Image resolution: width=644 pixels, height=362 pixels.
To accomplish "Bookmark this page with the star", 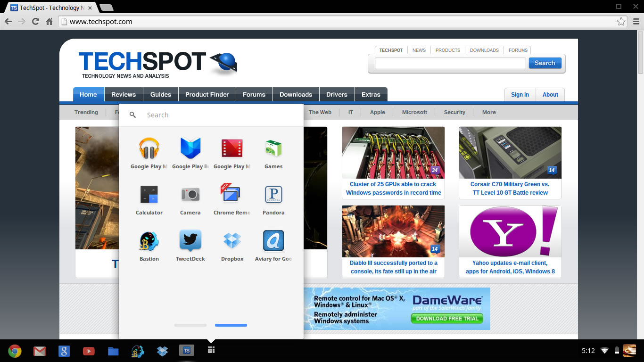I will coord(621,22).
